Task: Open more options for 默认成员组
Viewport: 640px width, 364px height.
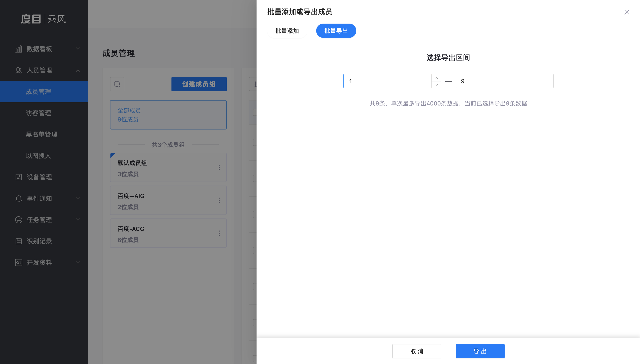Action: 219,167
